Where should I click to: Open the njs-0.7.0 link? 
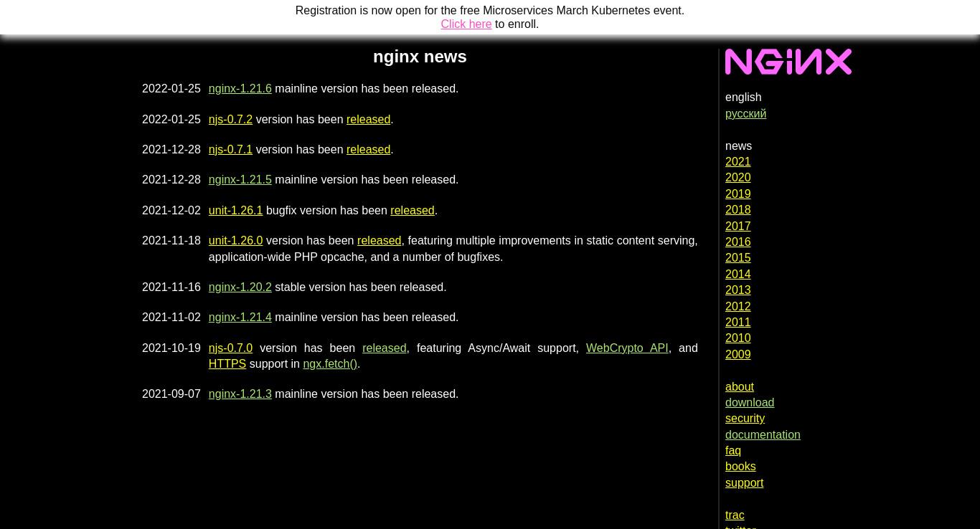230,348
